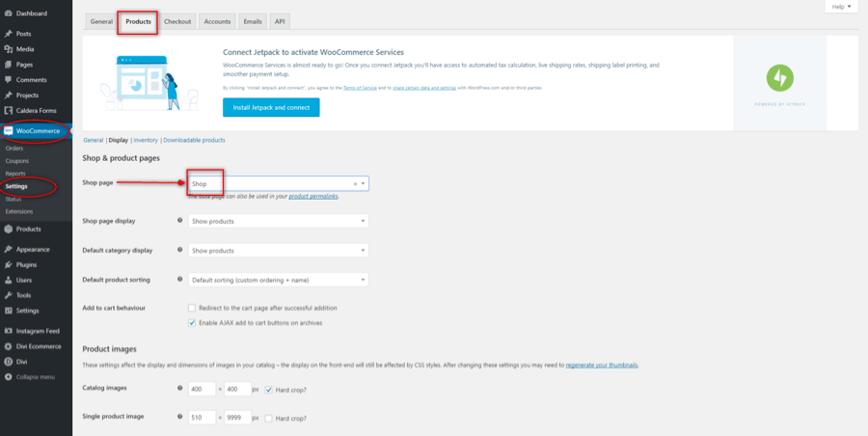Screen dimensions: 868x436
Task: Switch to the Products tab
Action: point(138,21)
